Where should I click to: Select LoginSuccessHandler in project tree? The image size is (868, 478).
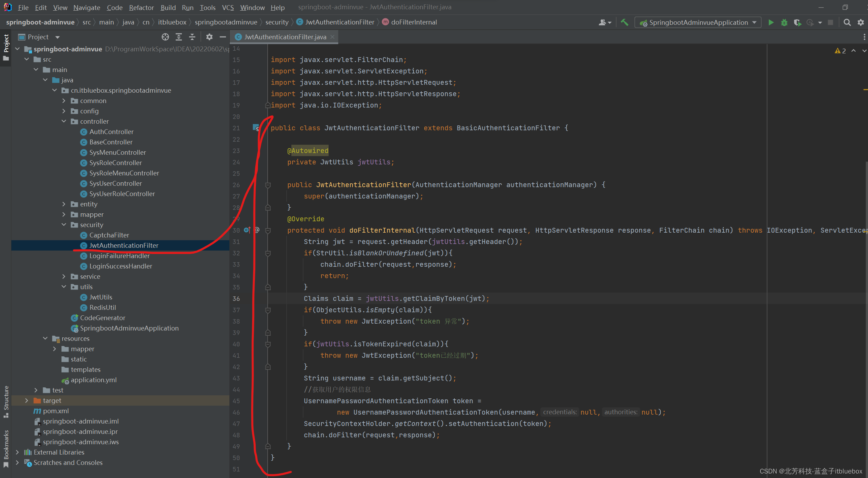tap(121, 266)
